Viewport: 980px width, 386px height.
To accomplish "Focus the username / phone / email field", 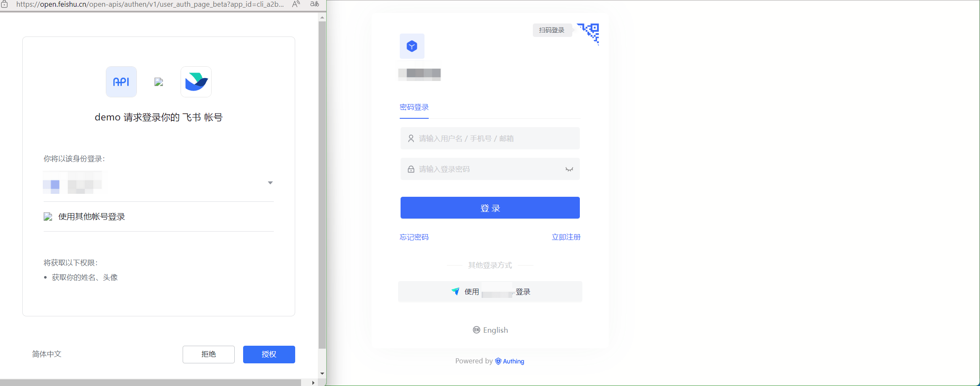I will coord(490,138).
